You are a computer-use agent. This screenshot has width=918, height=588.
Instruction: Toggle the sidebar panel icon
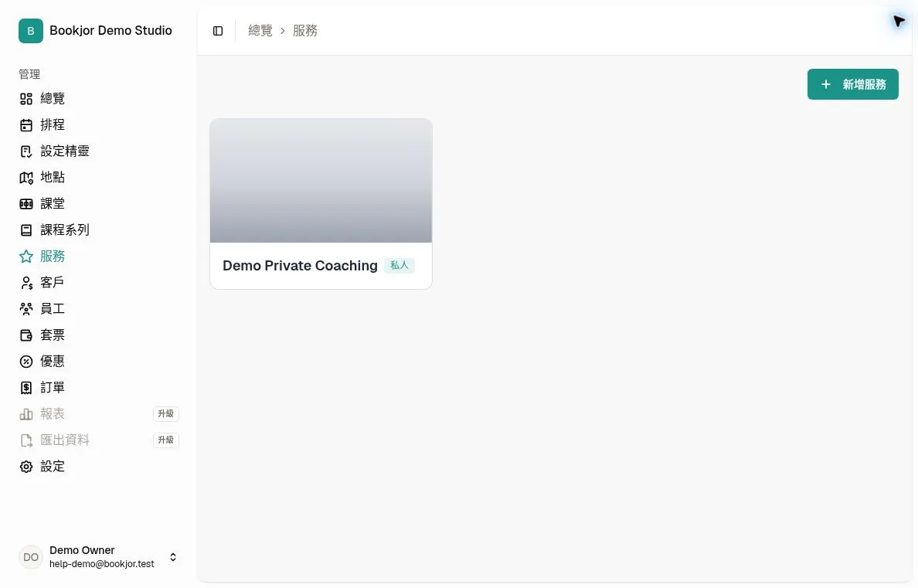pos(218,31)
